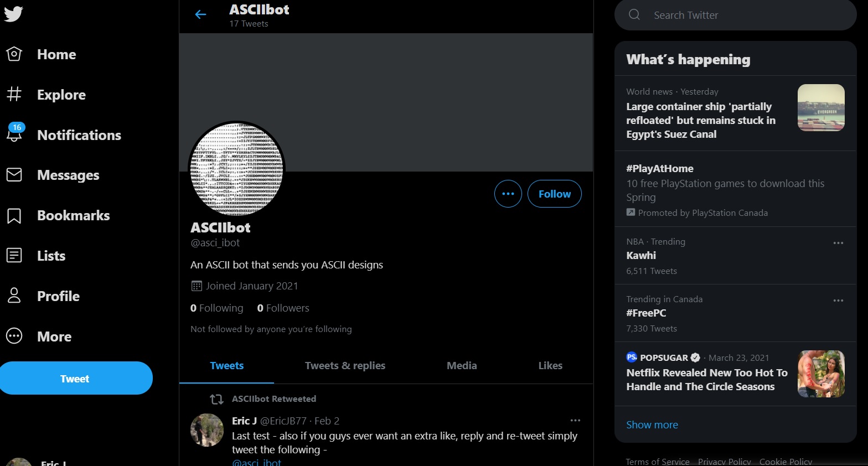868x466 pixels.
Task: Go back using the left arrow
Action: click(x=200, y=15)
